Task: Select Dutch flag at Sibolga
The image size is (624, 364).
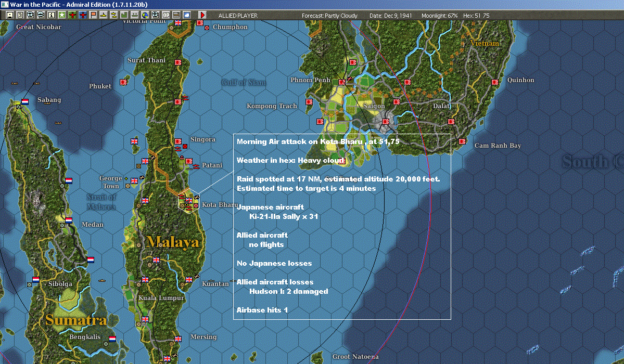Action: click(x=36, y=280)
